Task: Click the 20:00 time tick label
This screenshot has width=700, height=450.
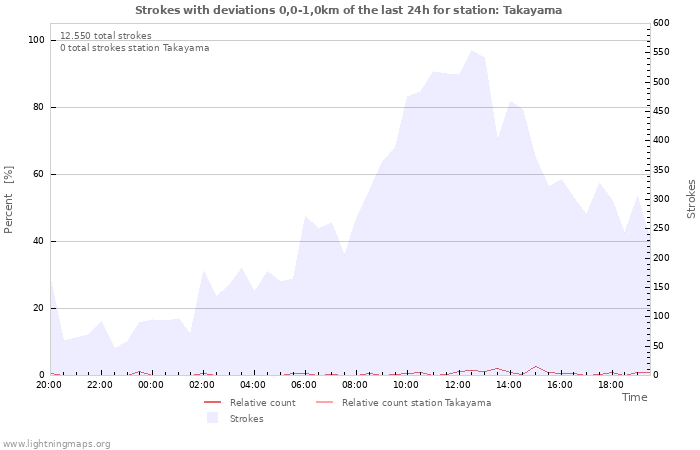Action: [49, 384]
